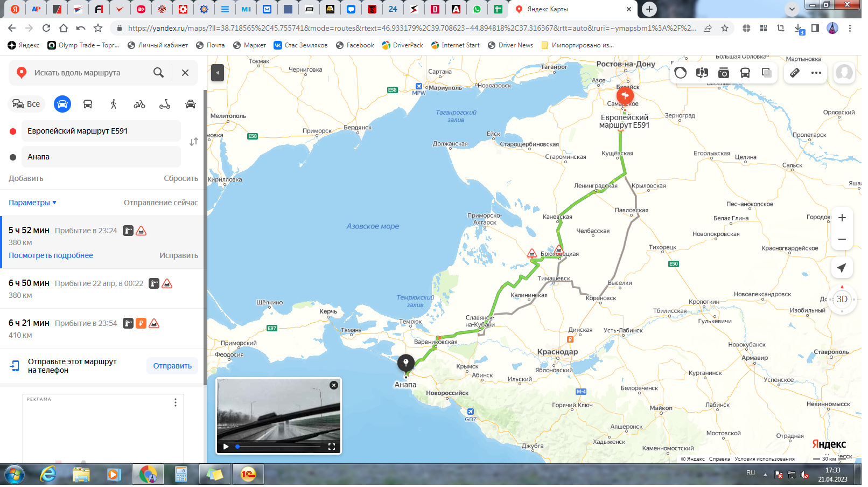Image resolution: width=868 pixels, height=487 pixels.
Task: Zoom in the map with plus button
Action: click(842, 218)
